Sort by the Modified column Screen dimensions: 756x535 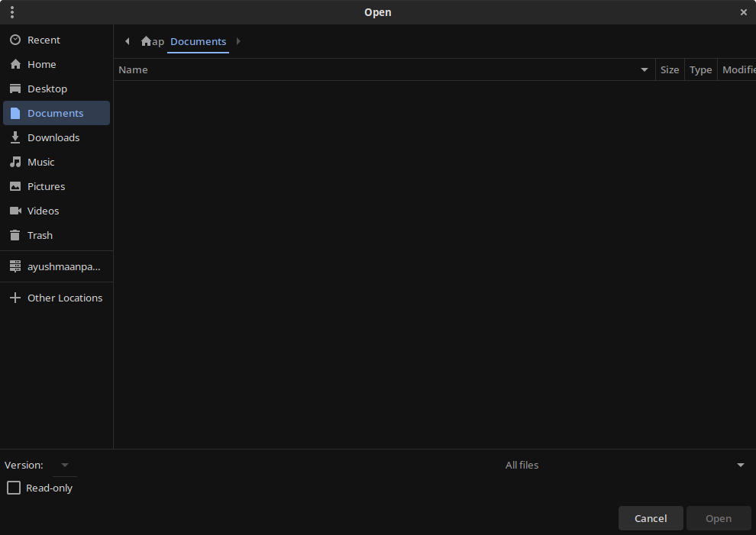(x=737, y=70)
